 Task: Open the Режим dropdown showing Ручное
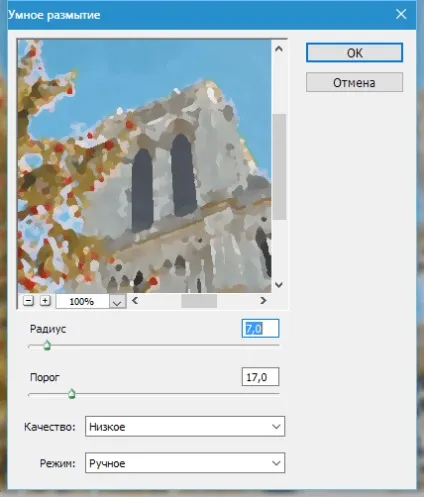pos(185,463)
